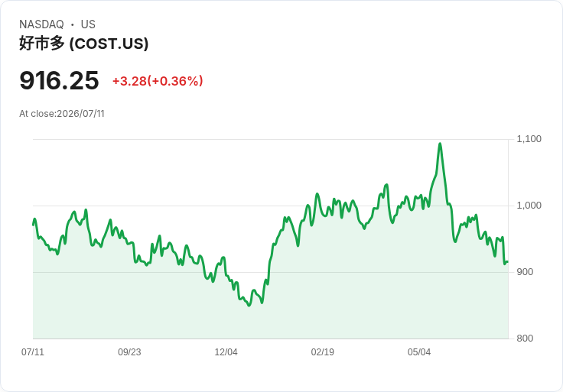Click the At close date text
The image size is (563, 392).
pos(62,114)
